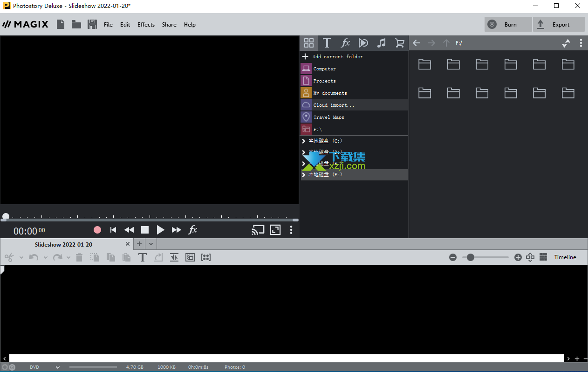This screenshot has height=372, width=588.
Task: Click the Burn button
Action: (x=508, y=25)
